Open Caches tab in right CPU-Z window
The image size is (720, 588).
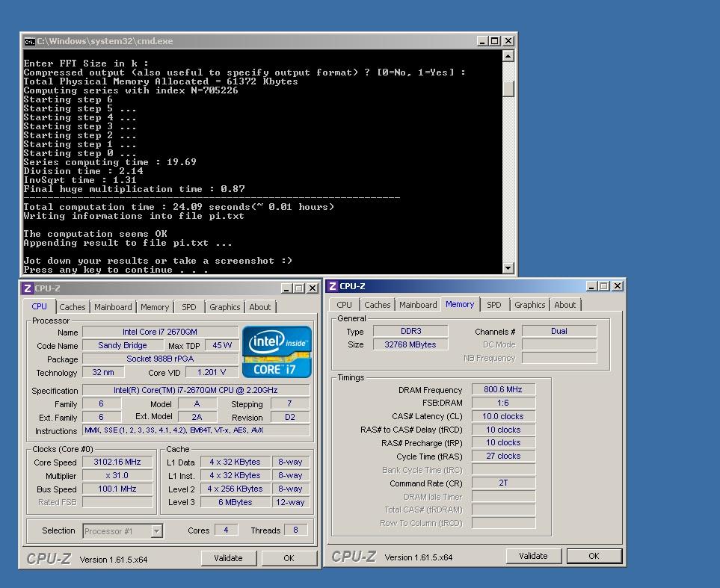(x=377, y=305)
